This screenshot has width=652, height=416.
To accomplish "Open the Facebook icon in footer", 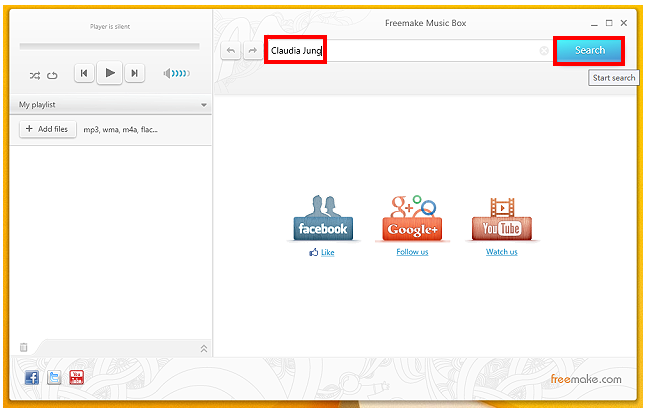I will click(32, 378).
